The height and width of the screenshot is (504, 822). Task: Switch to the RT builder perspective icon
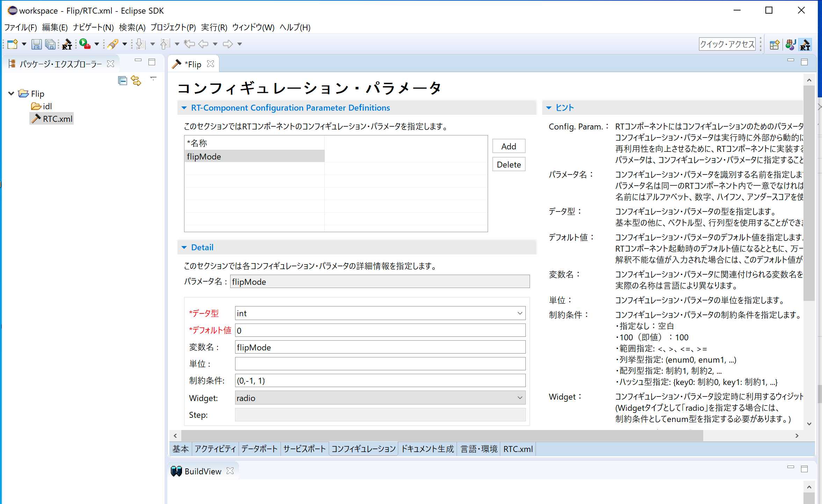click(805, 44)
